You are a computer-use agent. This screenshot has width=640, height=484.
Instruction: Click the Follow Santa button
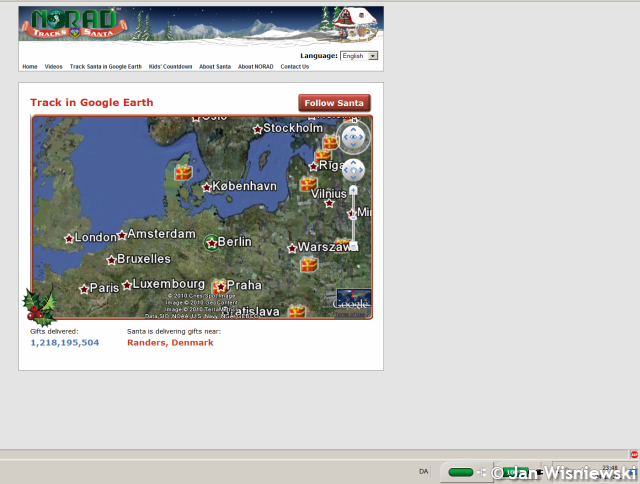tap(334, 103)
